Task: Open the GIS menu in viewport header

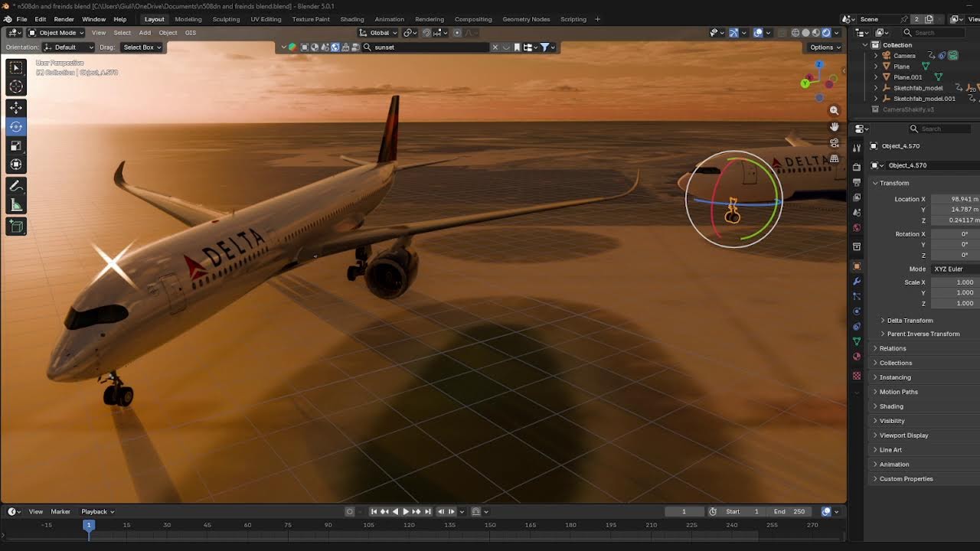Action: tap(191, 33)
